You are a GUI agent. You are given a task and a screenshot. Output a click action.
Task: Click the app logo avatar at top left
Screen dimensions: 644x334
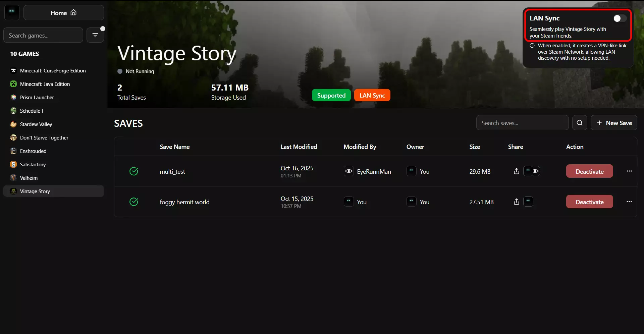click(12, 13)
